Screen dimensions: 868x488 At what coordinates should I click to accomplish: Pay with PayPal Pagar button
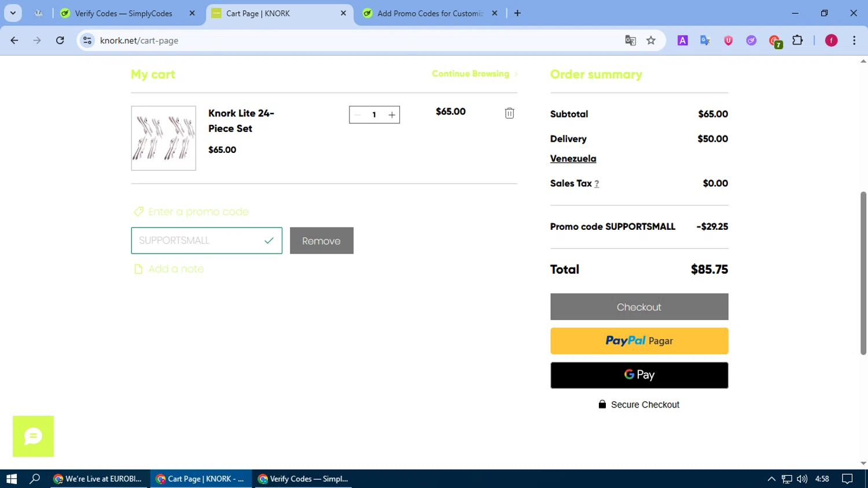click(639, 341)
